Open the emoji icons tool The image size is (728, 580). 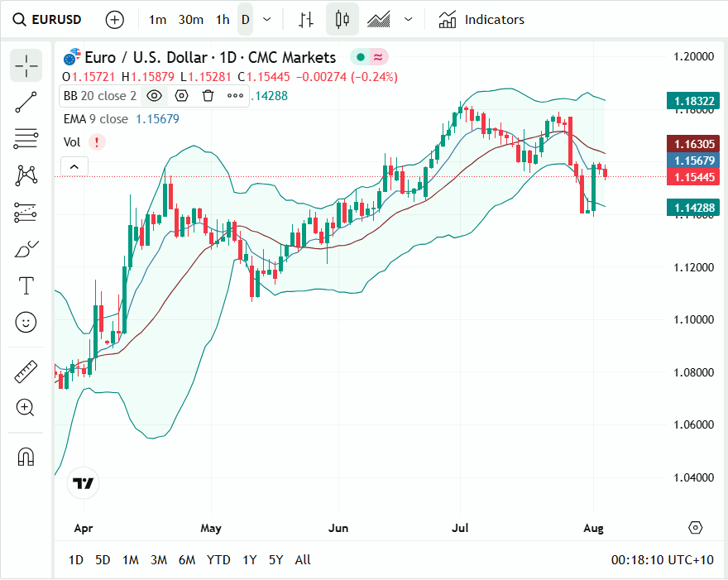26,323
